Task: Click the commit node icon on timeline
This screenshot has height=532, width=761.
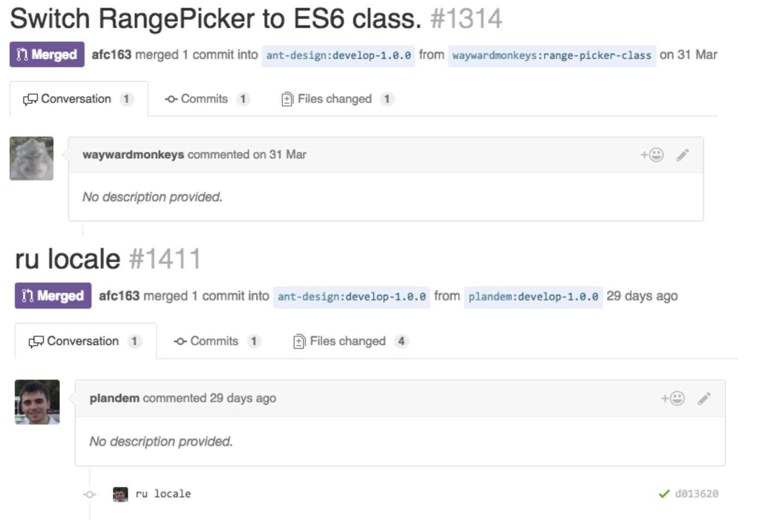Action: (90, 494)
